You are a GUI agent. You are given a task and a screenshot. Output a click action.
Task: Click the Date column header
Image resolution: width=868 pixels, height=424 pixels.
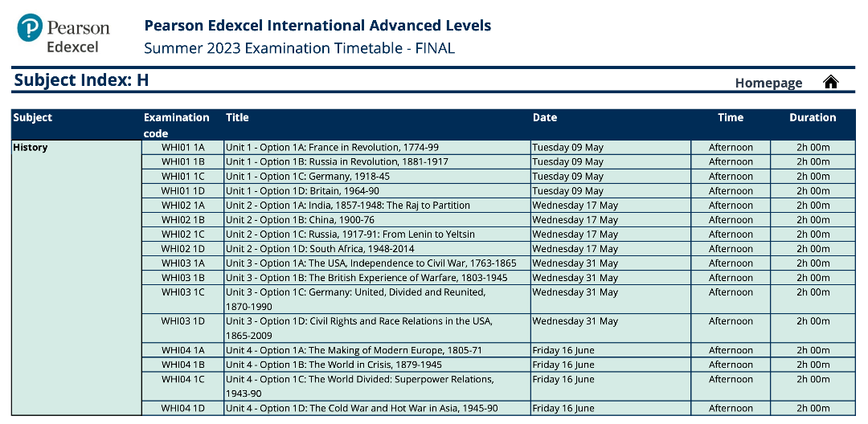tap(545, 117)
